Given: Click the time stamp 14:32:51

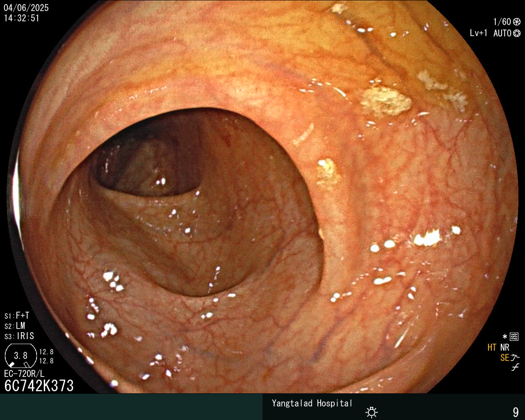Looking at the screenshot, I should 22,18.
